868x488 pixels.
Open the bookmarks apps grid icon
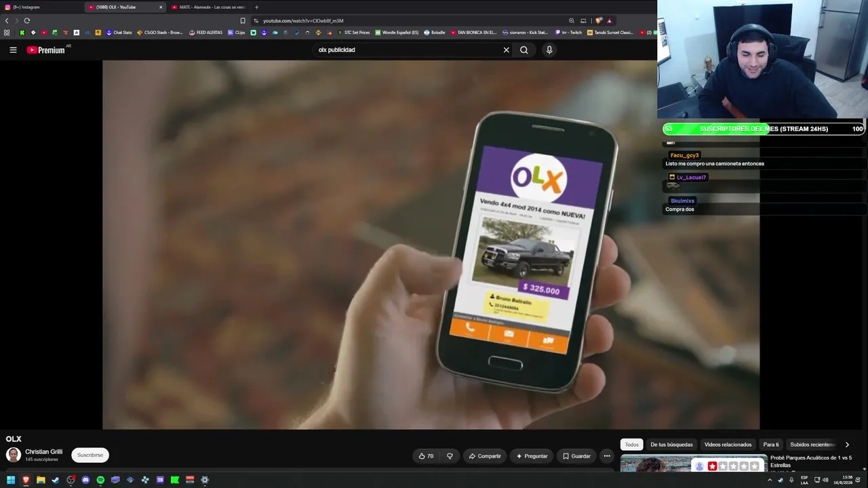(7, 33)
